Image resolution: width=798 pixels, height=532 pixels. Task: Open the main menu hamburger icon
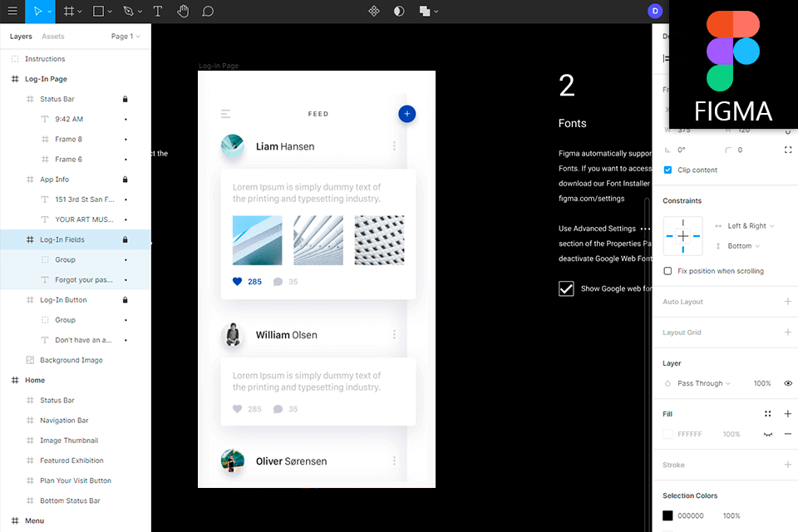coord(12,11)
